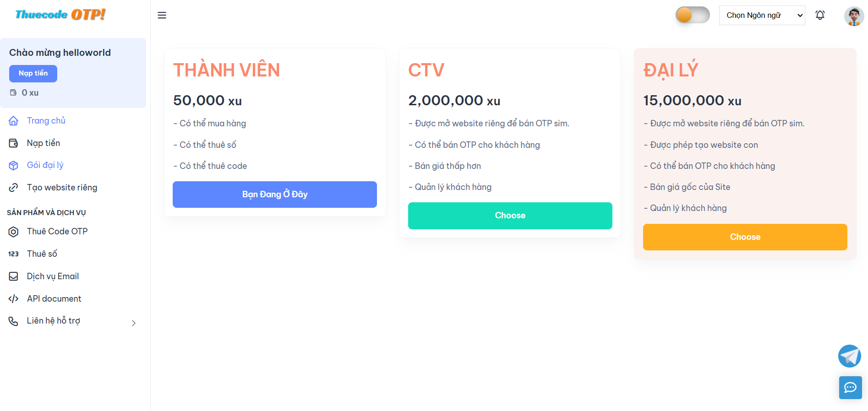
Task: Click the Trang chủ home icon
Action: pyautogui.click(x=13, y=121)
